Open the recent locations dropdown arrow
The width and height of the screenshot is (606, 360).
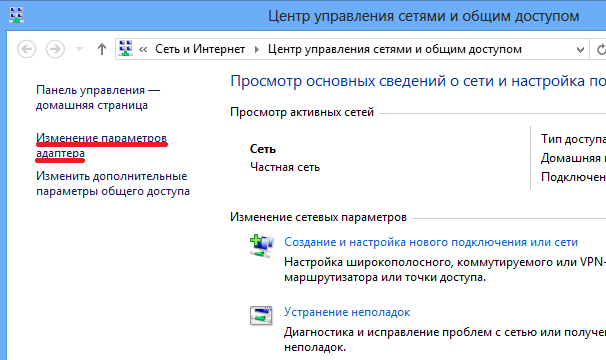click(79, 49)
